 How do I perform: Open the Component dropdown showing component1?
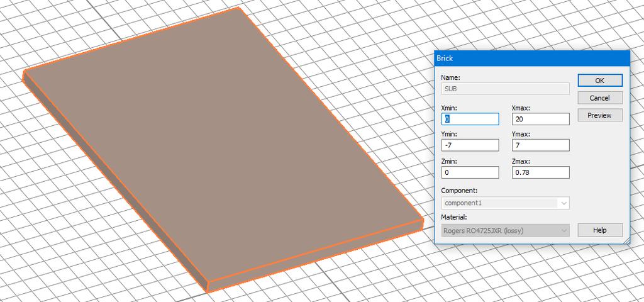click(505, 203)
